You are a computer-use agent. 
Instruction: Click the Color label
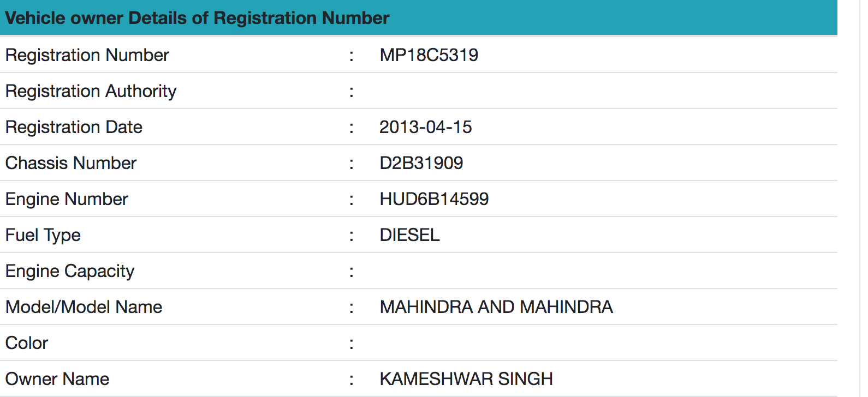(27, 343)
